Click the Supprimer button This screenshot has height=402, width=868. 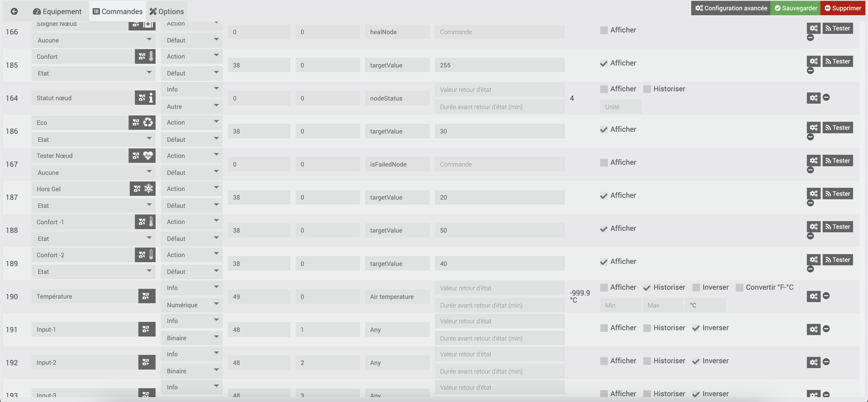click(842, 8)
